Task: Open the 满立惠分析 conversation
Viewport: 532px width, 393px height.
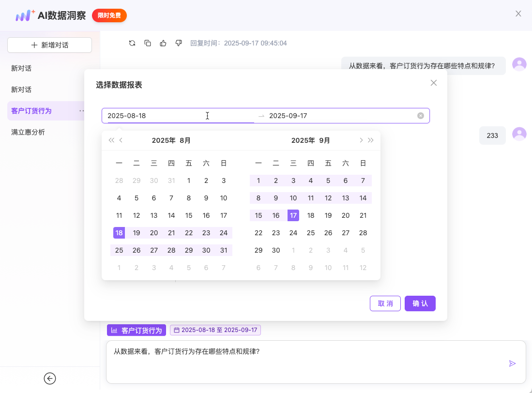Action: point(28,132)
